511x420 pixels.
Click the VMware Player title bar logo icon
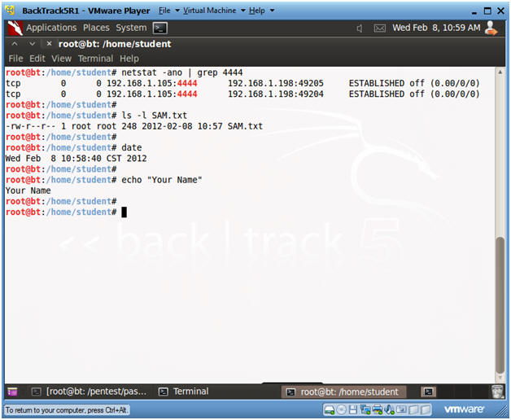(10, 10)
